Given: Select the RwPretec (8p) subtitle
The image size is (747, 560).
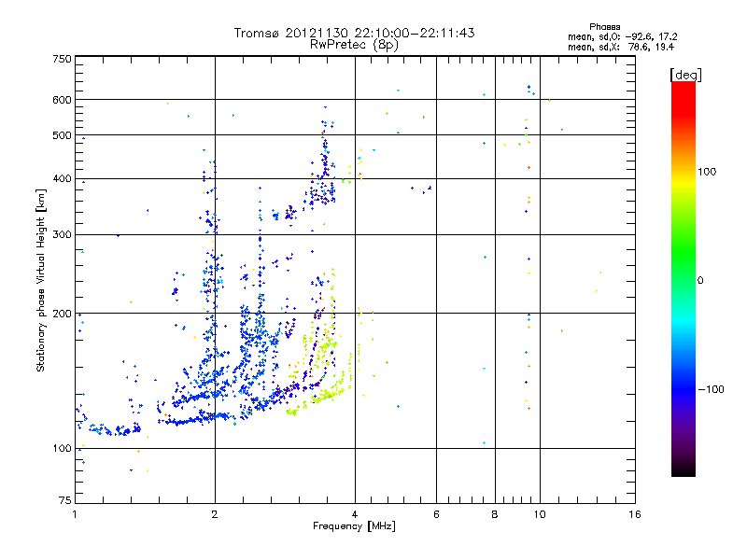Looking at the screenshot, I should tap(354, 44).
